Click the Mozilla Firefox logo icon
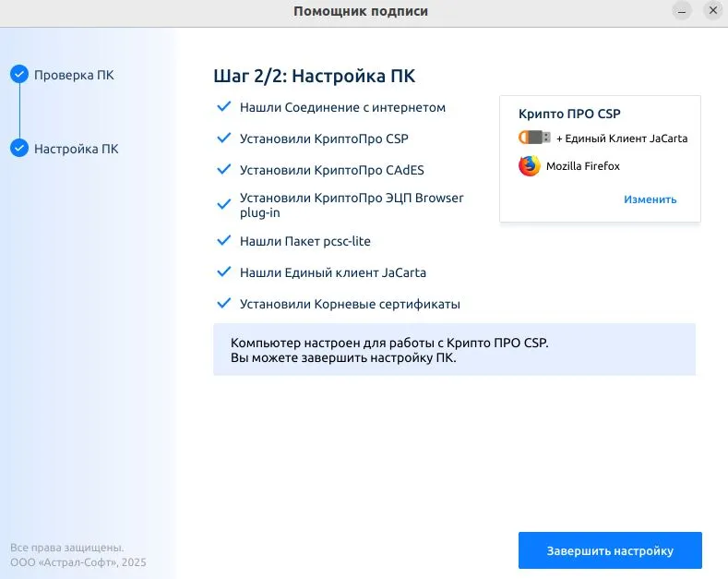 pos(530,166)
